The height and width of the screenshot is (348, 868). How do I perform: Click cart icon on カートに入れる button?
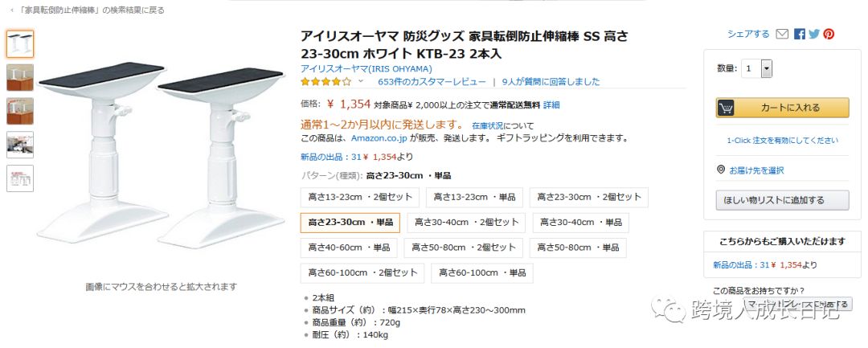(726, 108)
